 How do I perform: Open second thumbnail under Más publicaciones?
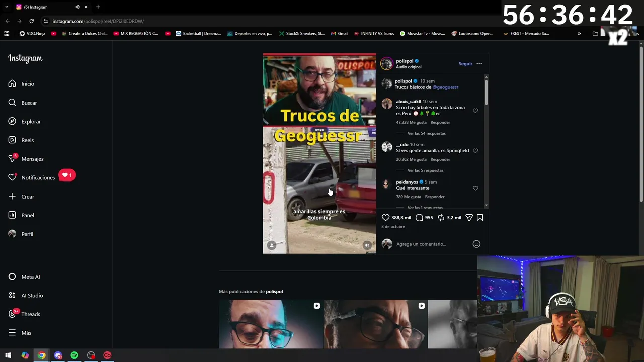pyautogui.click(x=375, y=324)
